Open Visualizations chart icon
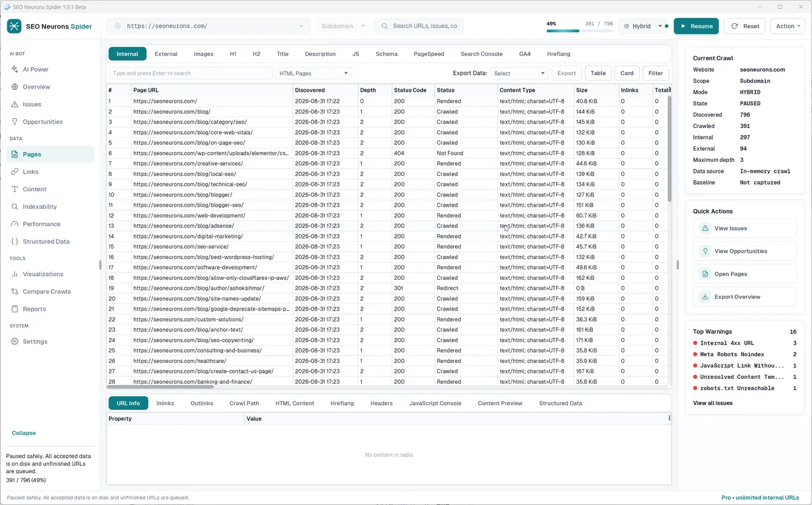The height and width of the screenshot is (505, 812). 15,274
